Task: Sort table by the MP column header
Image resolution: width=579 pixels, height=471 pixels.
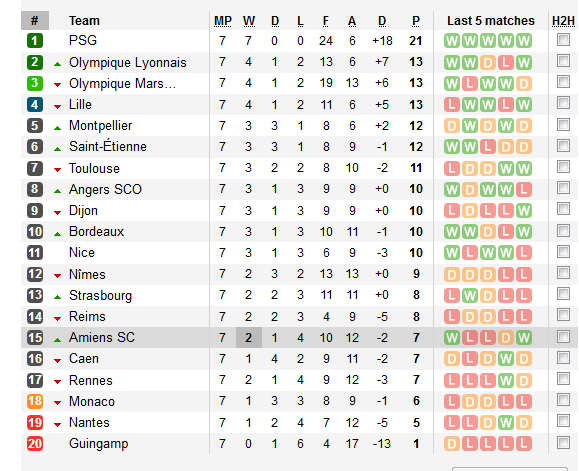Action: point(223,21)
